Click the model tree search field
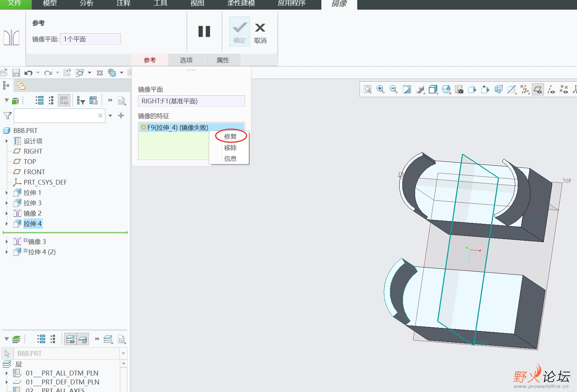Screen dimensions: 577x392 [60, 116]
